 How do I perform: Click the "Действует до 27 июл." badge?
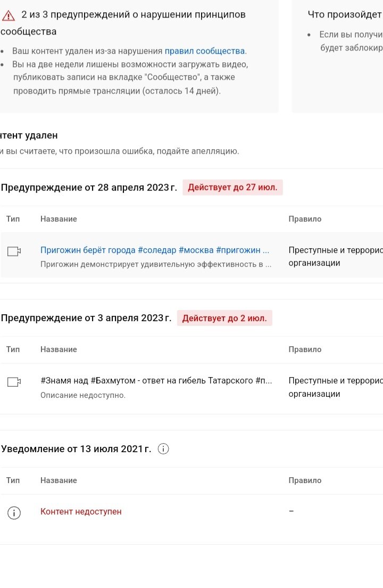[232, 187]
